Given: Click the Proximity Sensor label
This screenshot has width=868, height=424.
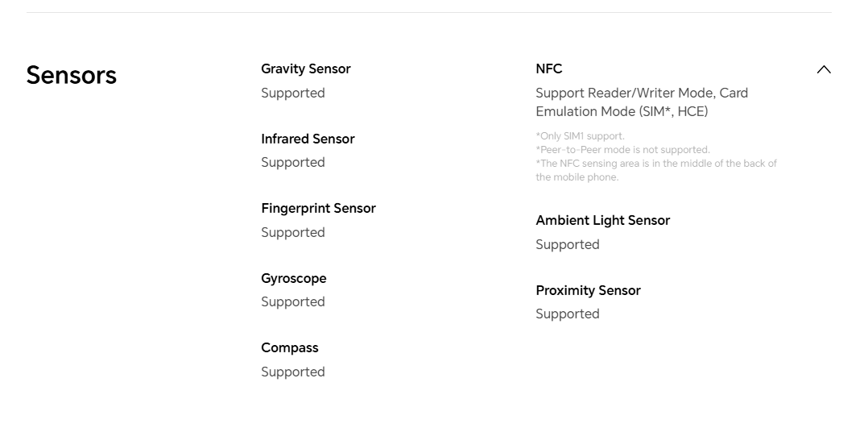Looking at the screenshot, I should [x=588, y=290].
